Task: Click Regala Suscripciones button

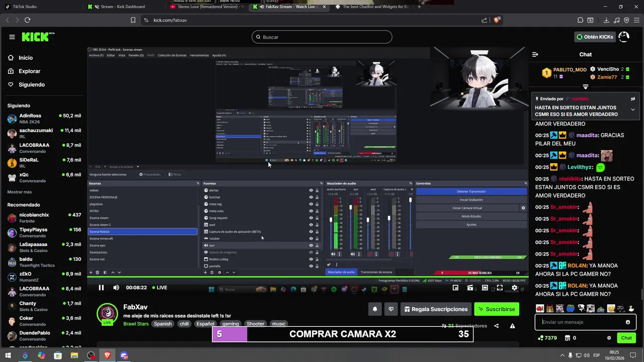Action: [436, 309]
